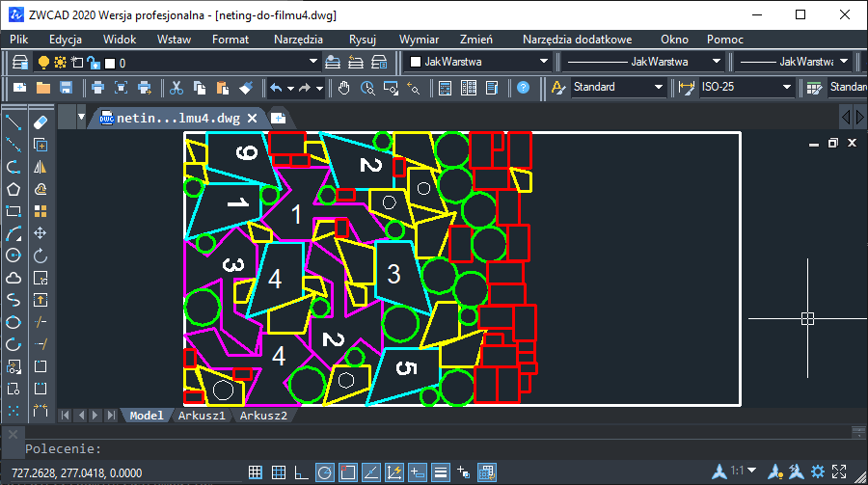Pick the Eraser tool
This screenshot has width=868, height=485.
coord(41,122)
